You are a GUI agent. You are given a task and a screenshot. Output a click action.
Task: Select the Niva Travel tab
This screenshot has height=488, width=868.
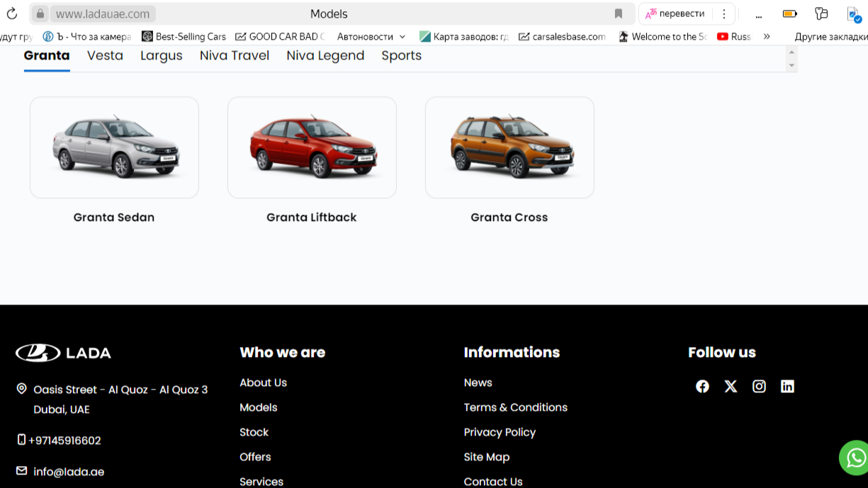(235, 55)
